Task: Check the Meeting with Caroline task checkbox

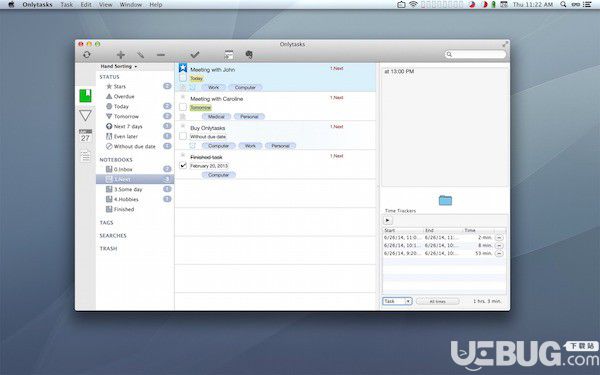Action: pyautogui.click(x=183, y=107)
